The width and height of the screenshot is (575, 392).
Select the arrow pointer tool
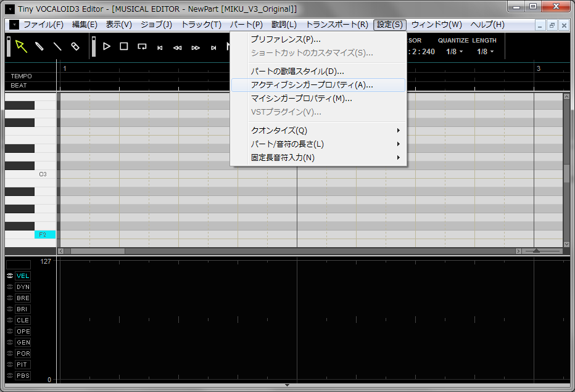click(21, 46)
